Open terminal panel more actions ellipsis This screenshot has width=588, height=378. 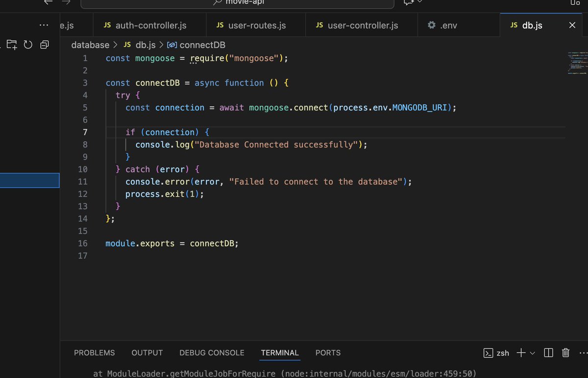(x=583, y=353)
